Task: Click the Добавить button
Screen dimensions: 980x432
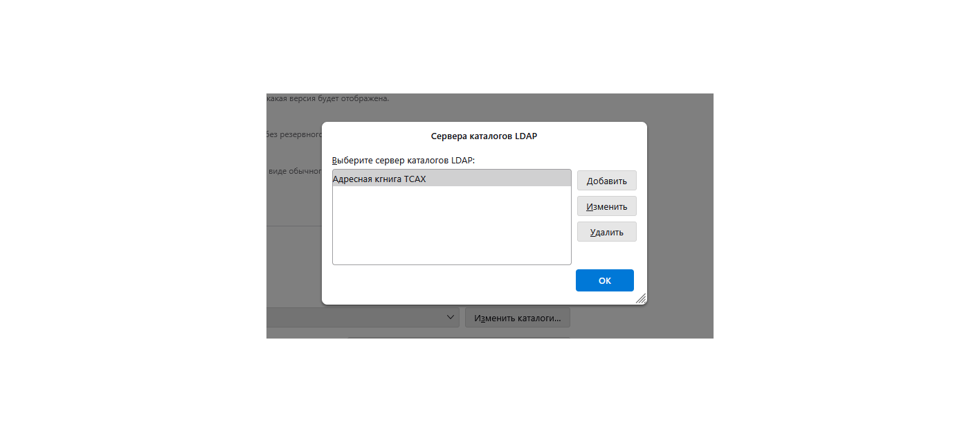Action: pyautogui.click(x=606, y=181)
